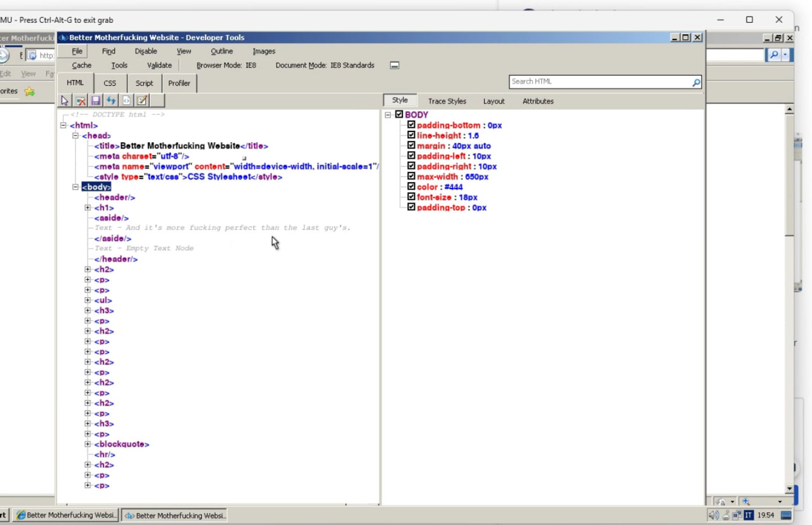
Task: Activate the select element by click arrow tool
Action: [x=65, y=100]
